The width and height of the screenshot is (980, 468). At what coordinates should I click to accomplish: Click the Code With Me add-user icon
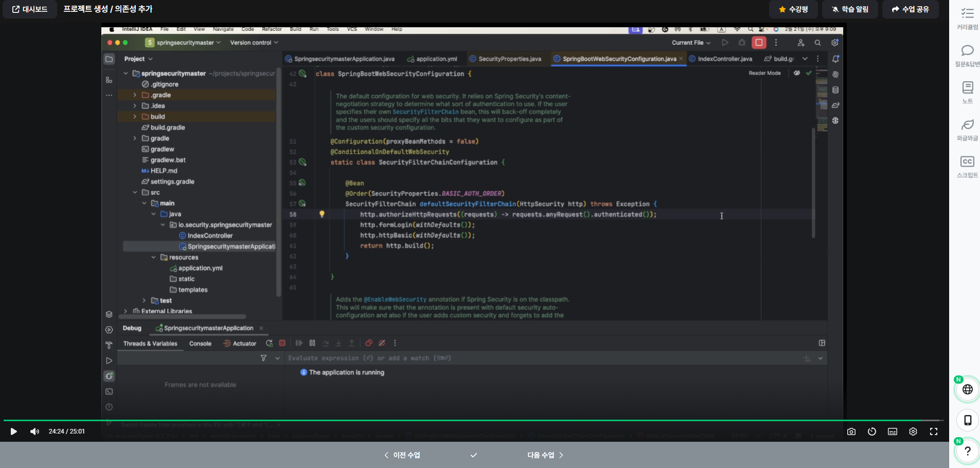(800, 43)
